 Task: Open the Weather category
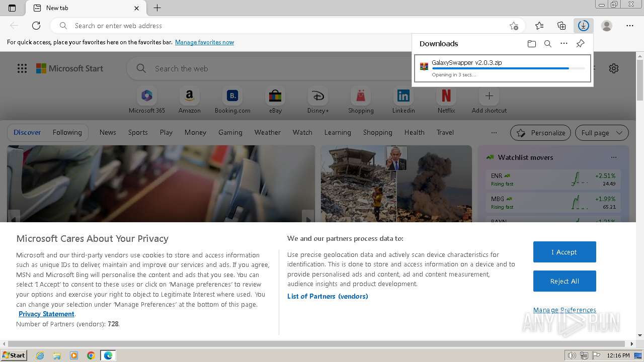pyautogui.click(x=267, y=132)
